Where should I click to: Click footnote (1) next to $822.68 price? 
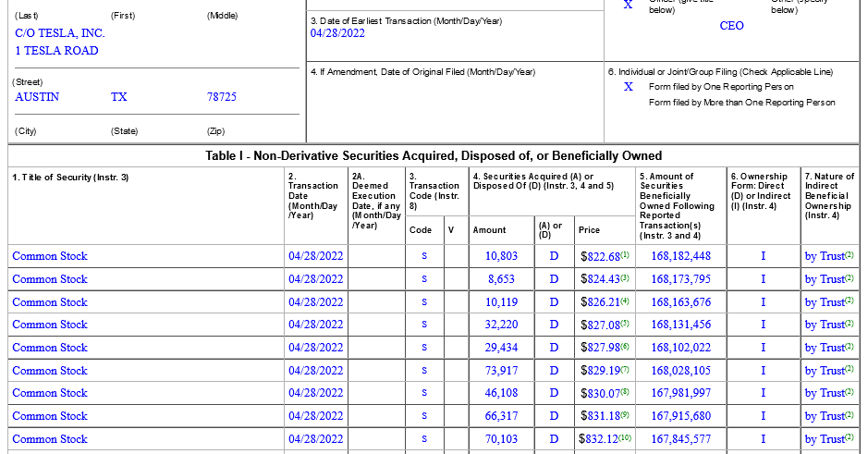point(625,254)
